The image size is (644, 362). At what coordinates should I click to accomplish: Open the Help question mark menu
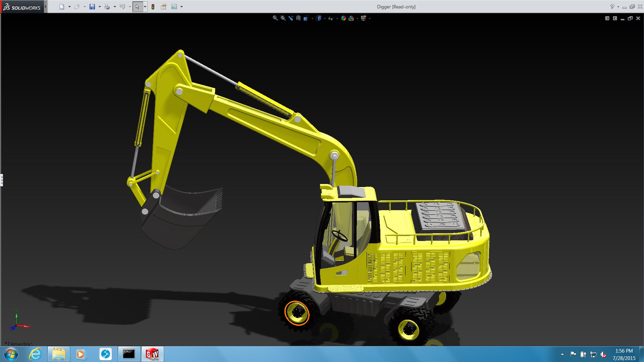coord(612,7)
